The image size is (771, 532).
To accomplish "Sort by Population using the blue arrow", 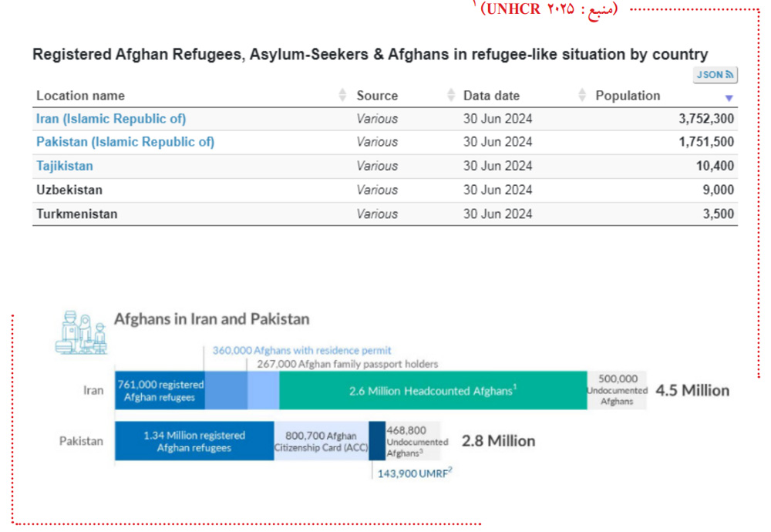I will pyautogui.click(x=729, y=98).
